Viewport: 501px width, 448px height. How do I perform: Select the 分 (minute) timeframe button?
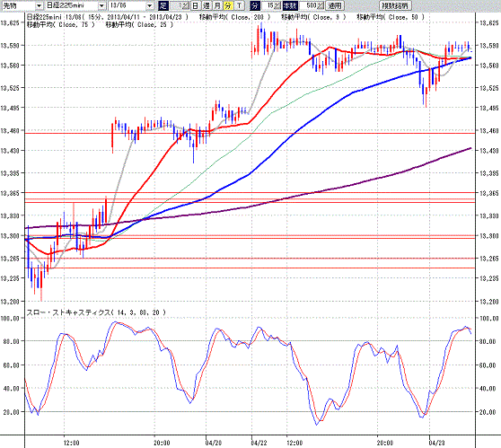tap(228, 5)
